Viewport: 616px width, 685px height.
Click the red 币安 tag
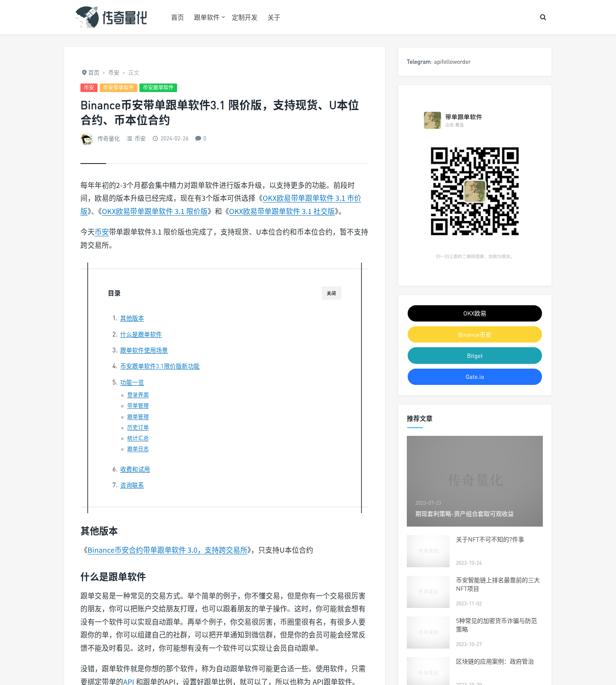[89, 87]
